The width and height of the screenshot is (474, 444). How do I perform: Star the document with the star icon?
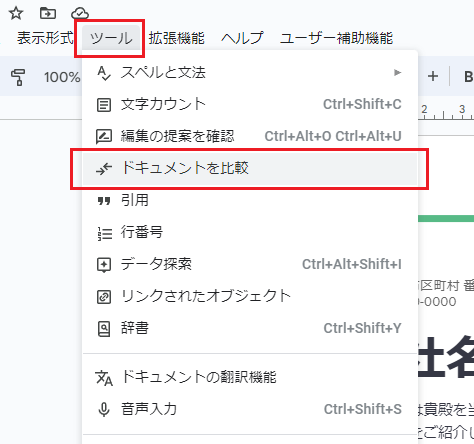(x=16, y=13)
